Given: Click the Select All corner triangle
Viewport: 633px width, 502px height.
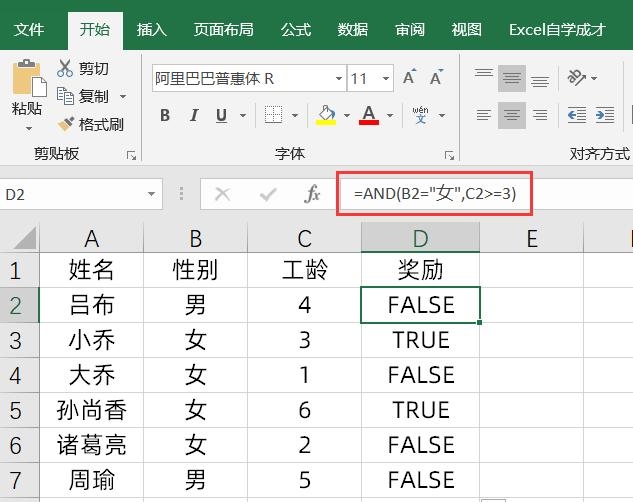Looking at the screenshot, I should [x=24, y=238].
